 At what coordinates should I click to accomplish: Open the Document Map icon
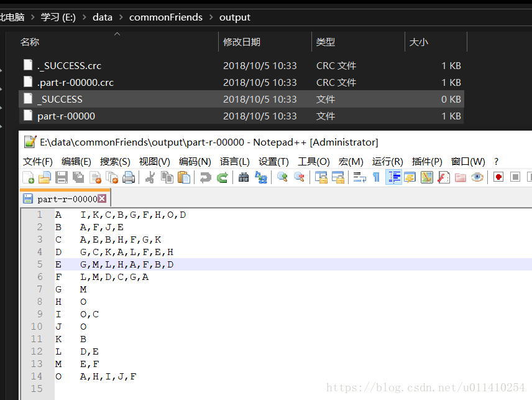(x=427, y=177)
